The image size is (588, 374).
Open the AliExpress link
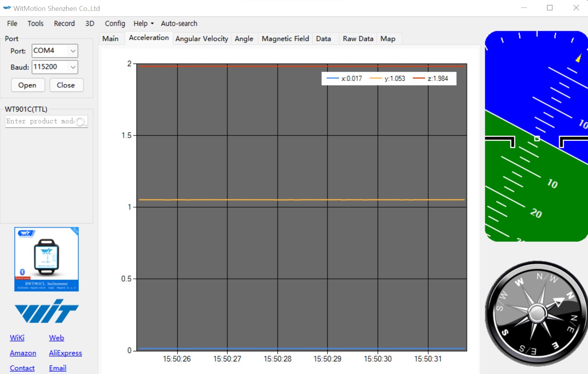(x=65, y=353)
